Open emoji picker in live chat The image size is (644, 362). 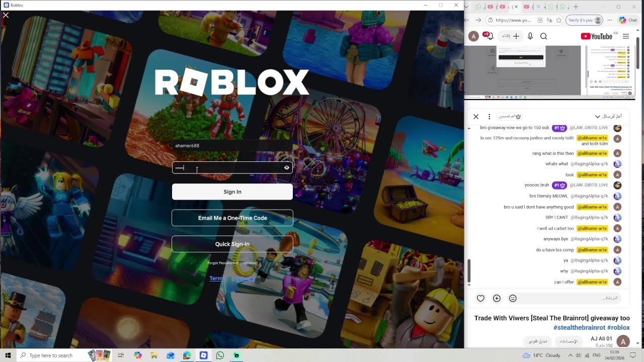(x=513, y=298)
